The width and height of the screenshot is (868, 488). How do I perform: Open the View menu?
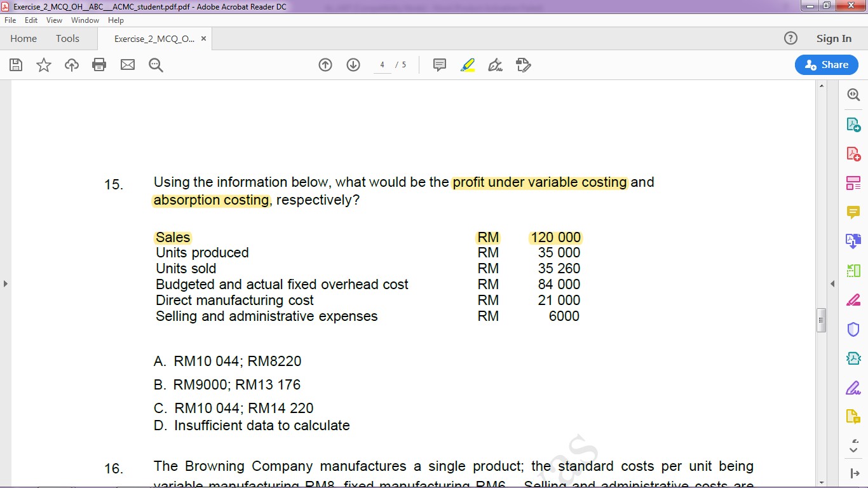[x=54, y=20]
